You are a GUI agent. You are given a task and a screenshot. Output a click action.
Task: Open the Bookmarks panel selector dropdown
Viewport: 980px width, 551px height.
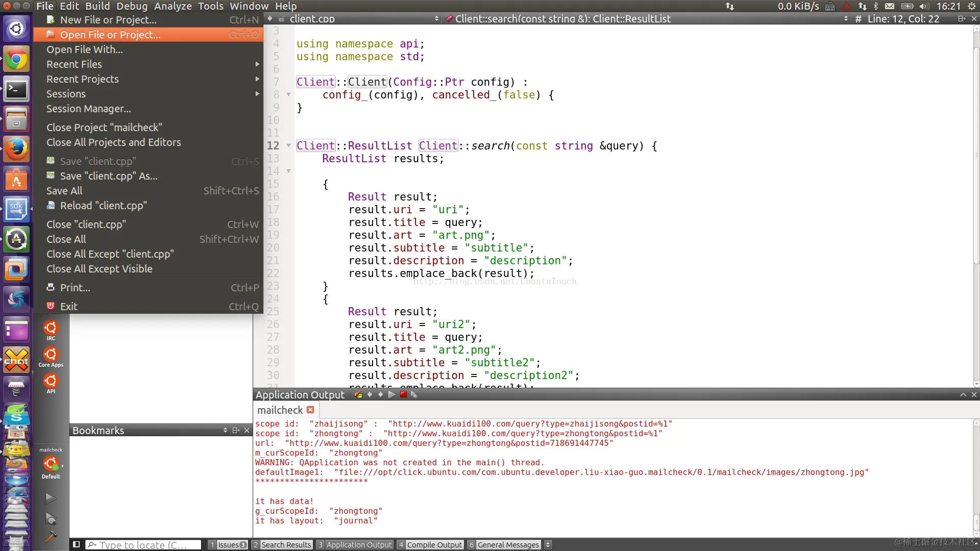[x=225, y=430]
